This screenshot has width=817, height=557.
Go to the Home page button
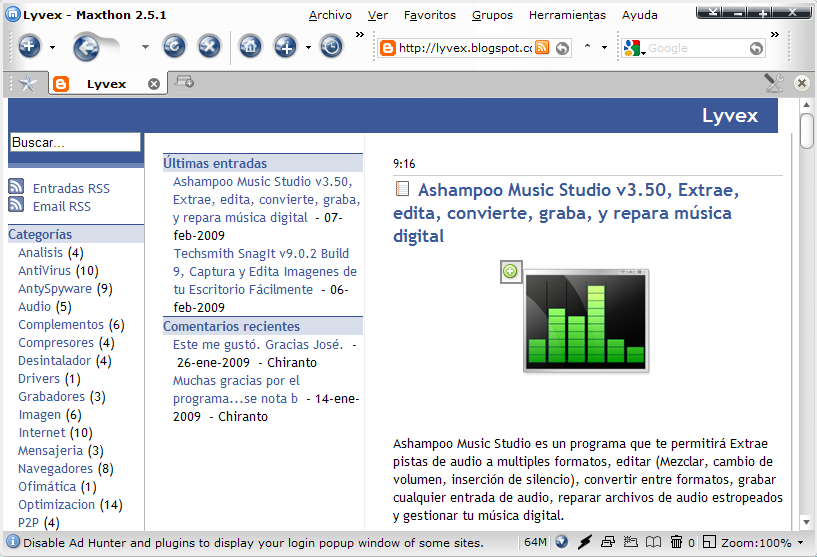pyautogui.click(x=249, y=46)
